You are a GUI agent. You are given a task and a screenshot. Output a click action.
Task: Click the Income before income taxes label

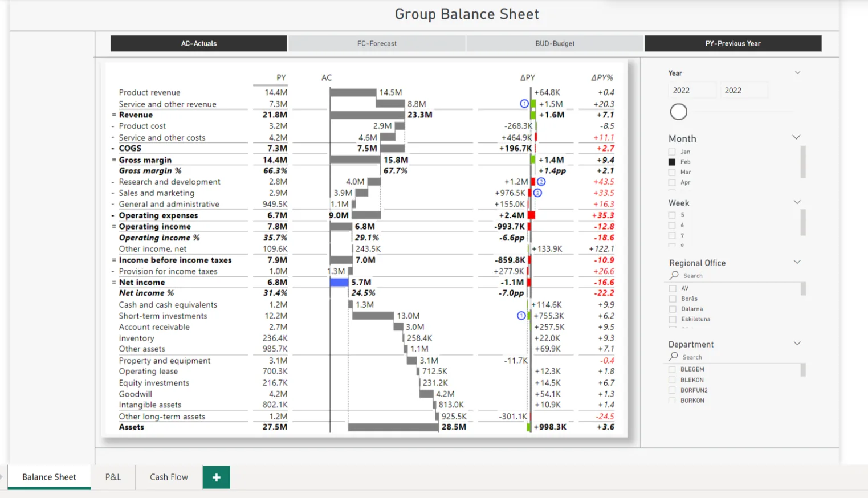[x=175, y=260]
